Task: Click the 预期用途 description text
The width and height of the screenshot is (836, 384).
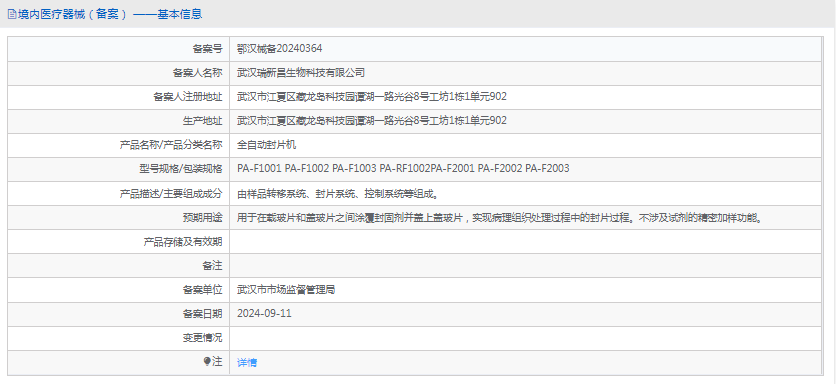Action: (499, 217)
